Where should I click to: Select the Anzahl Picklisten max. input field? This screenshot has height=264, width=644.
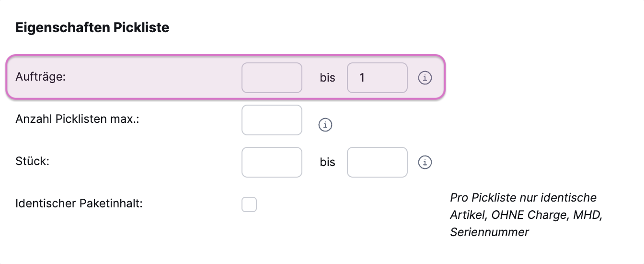[x=272, y=120]
